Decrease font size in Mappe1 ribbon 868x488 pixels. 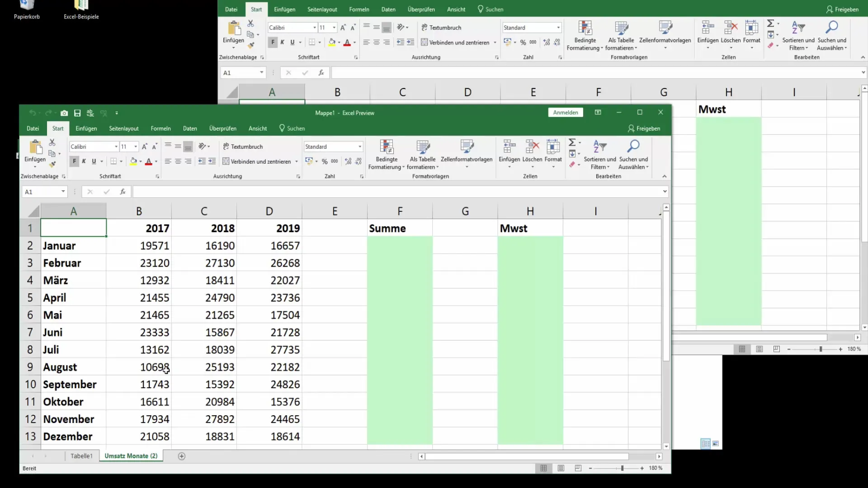click(x=154, y=147)
